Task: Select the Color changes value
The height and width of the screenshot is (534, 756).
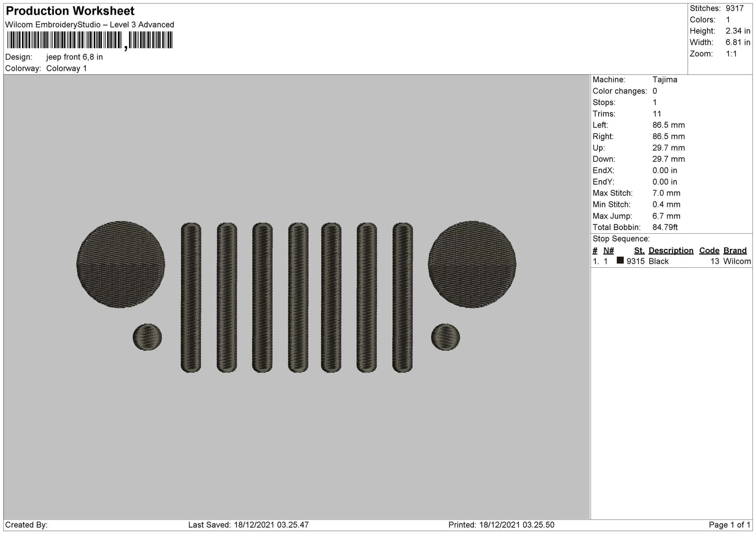Action: coord(655,91)
